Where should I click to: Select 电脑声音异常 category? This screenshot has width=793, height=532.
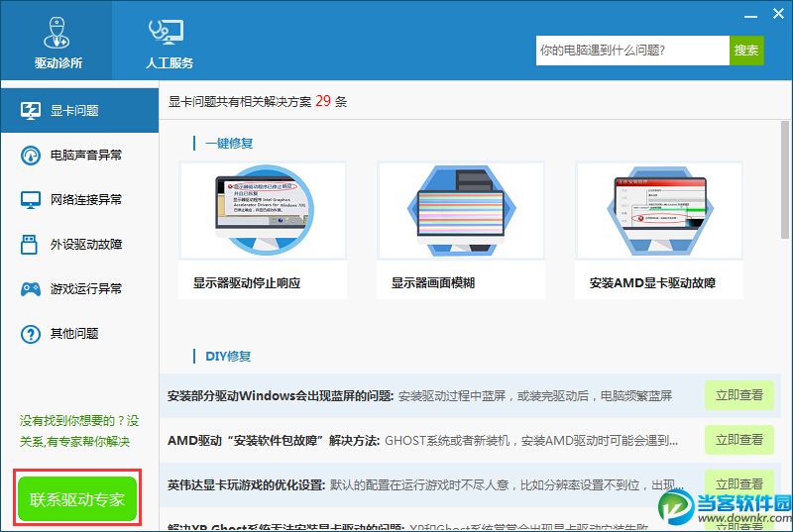[80, 156]
